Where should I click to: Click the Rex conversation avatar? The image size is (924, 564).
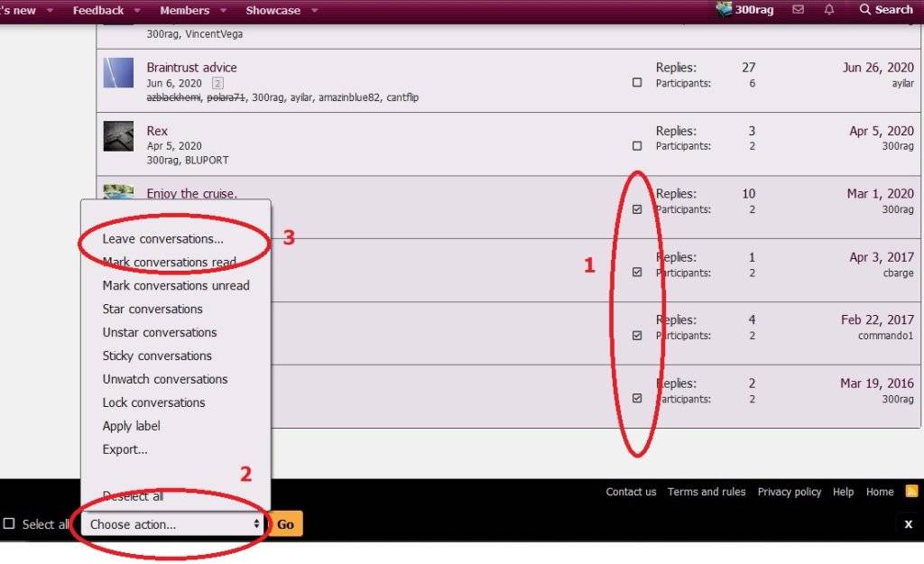coord(118,136)
